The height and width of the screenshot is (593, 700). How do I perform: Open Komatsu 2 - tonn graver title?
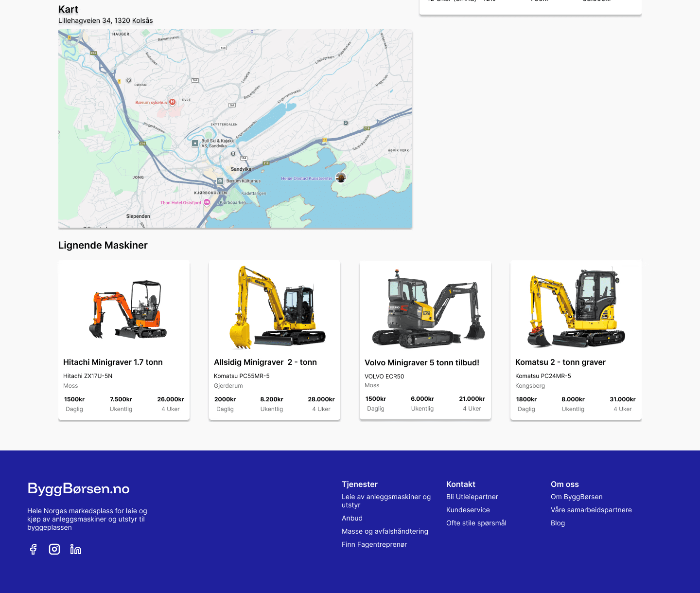(560, 362)
